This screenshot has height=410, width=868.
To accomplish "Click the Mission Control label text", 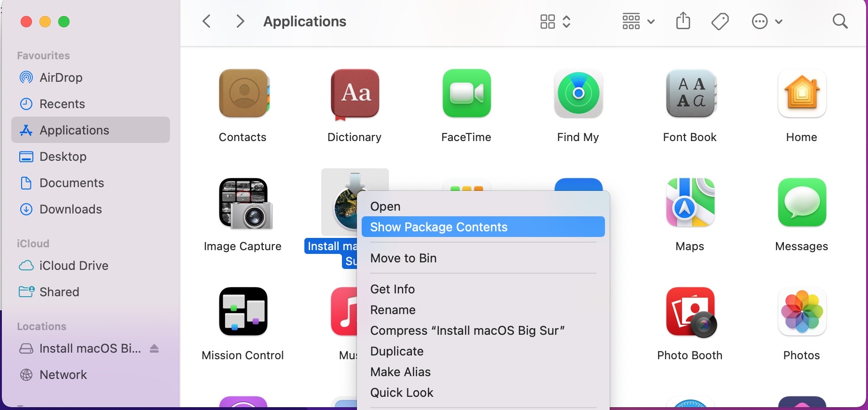I will [242, 355].
